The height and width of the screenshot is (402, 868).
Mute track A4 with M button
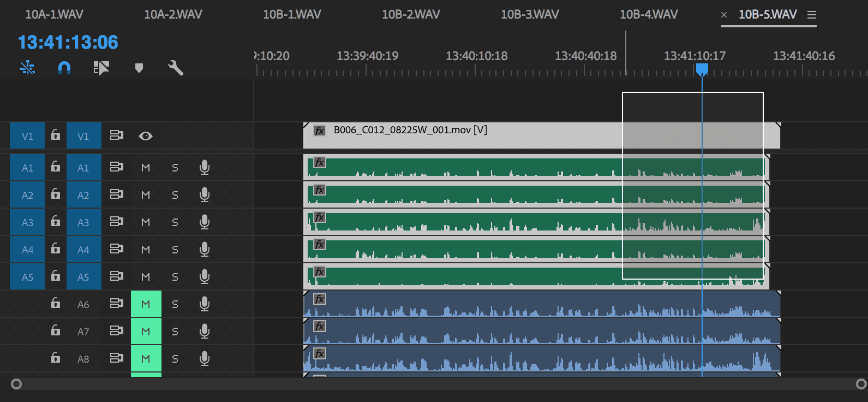tap(146, 250)
